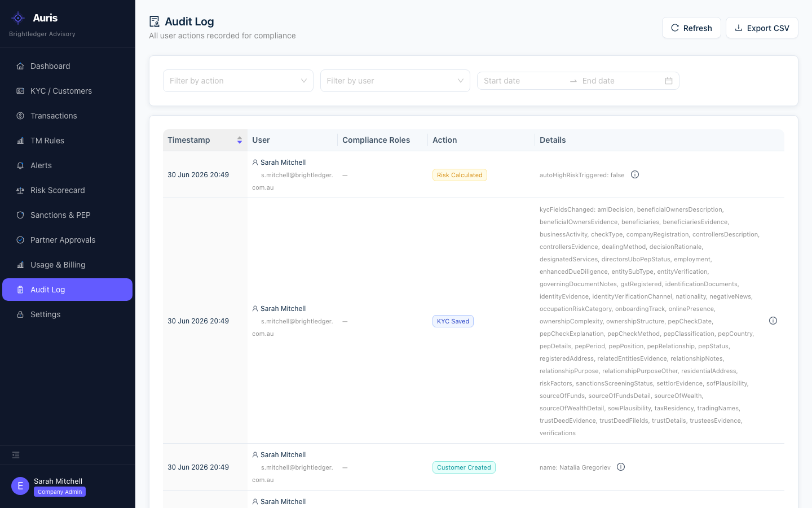812x508 pixels.
Task: Click the User column header
Action: click(x=293, y=140)
